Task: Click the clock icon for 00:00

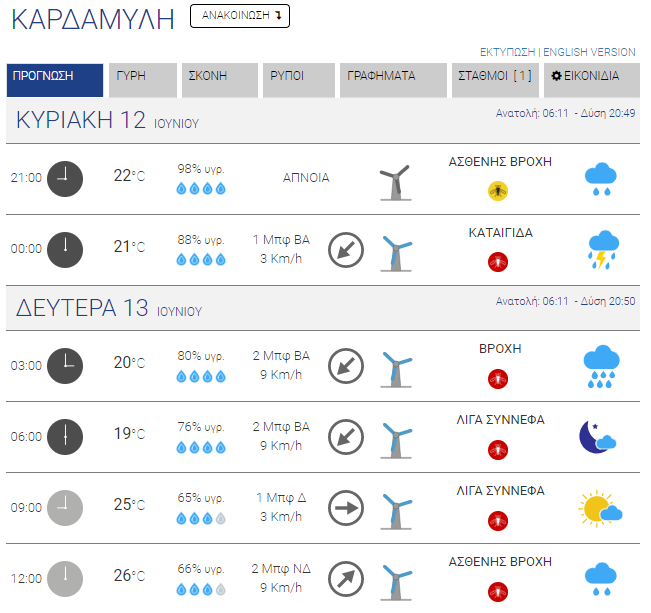Action: tap(65, 250)
